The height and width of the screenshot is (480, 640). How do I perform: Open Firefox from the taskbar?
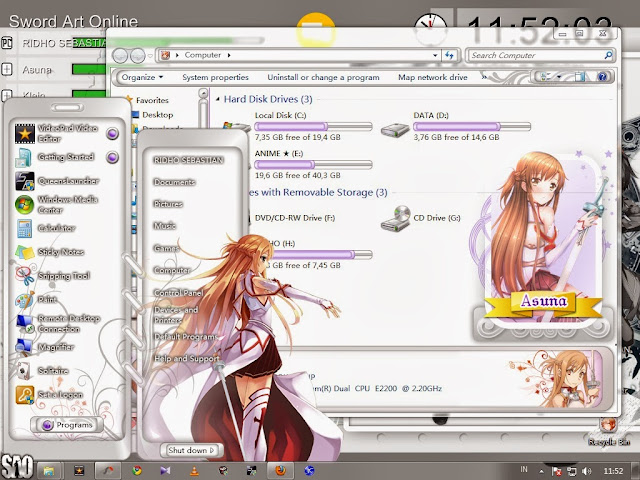pyautogui.click(x=280, y=471)
